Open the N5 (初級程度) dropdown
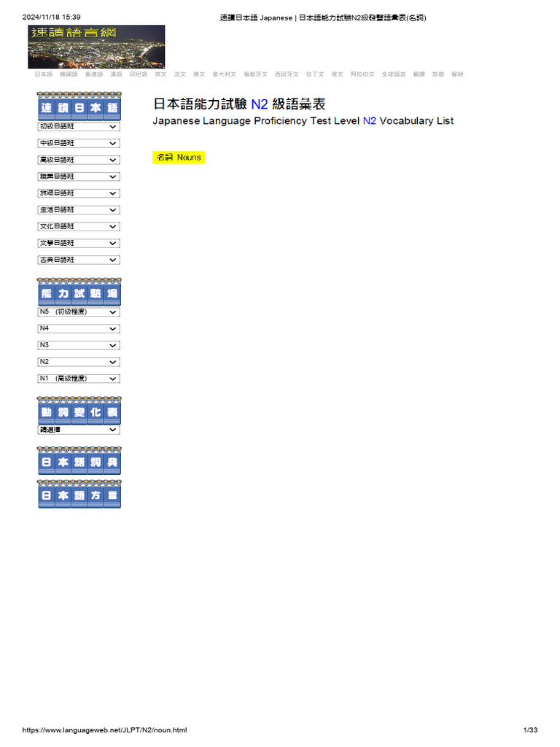 [79, 312]
